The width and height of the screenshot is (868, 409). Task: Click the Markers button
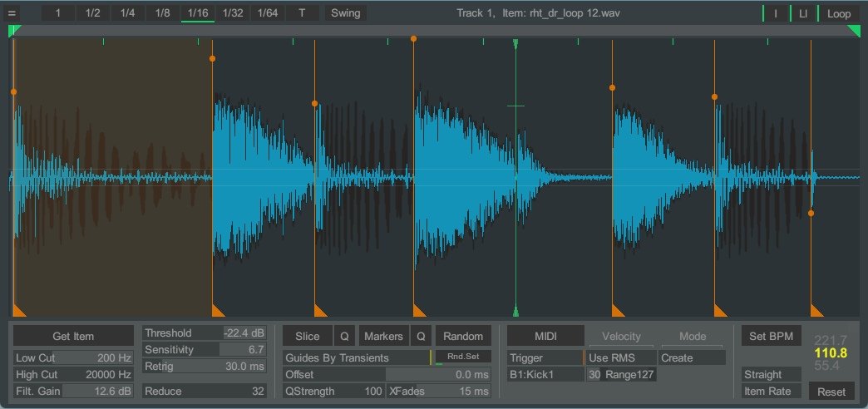pos(383,336)
